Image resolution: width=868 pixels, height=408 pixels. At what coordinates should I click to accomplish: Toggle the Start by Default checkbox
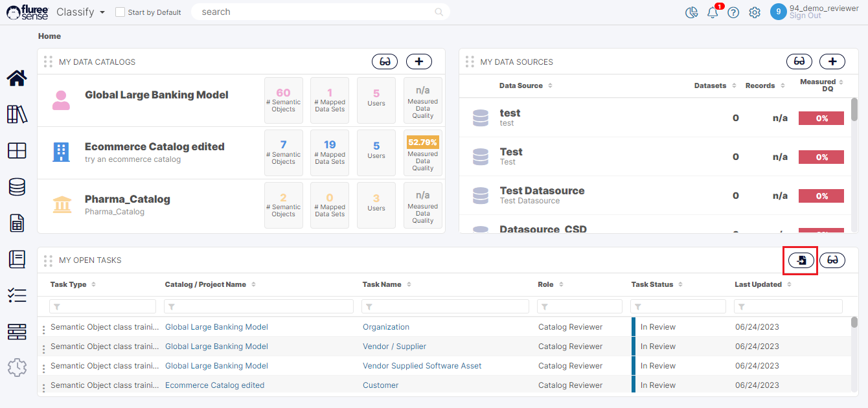(x=120, y=12)
